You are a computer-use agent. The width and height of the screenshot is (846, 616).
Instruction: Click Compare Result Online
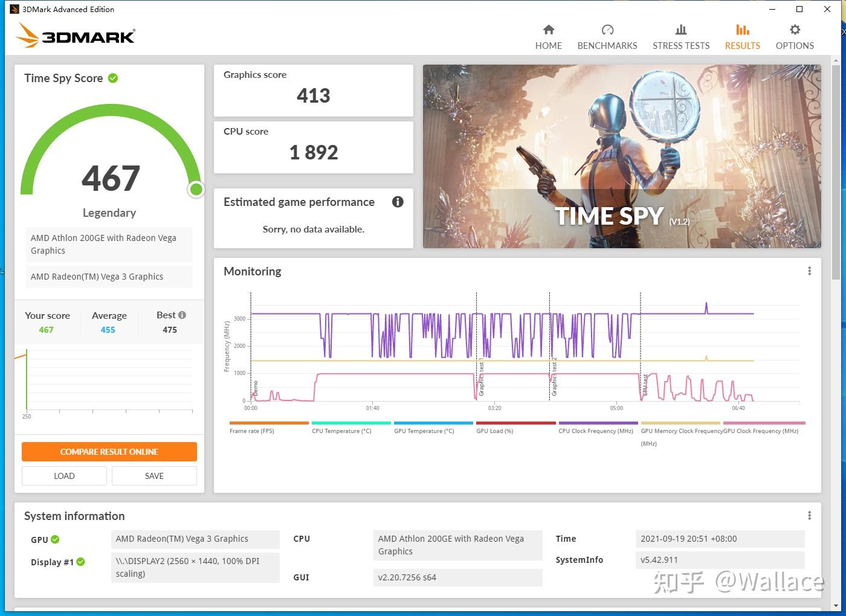pyautogui.click(x=109, y=451)
